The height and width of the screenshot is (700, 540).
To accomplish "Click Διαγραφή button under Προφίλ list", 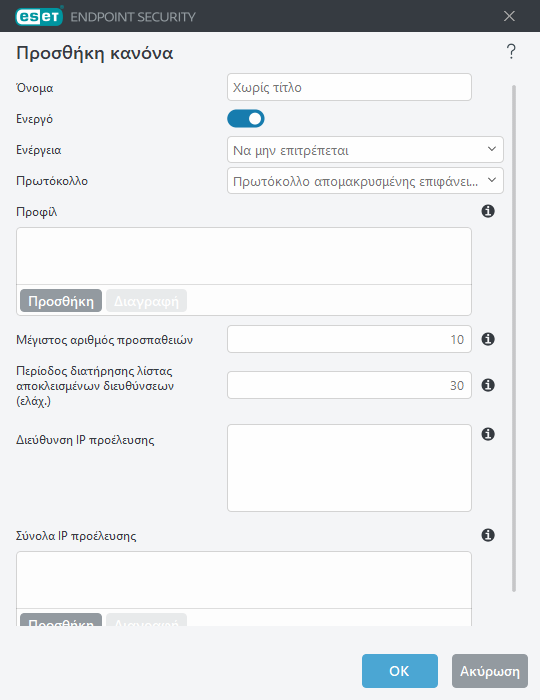I will (146, 301).
